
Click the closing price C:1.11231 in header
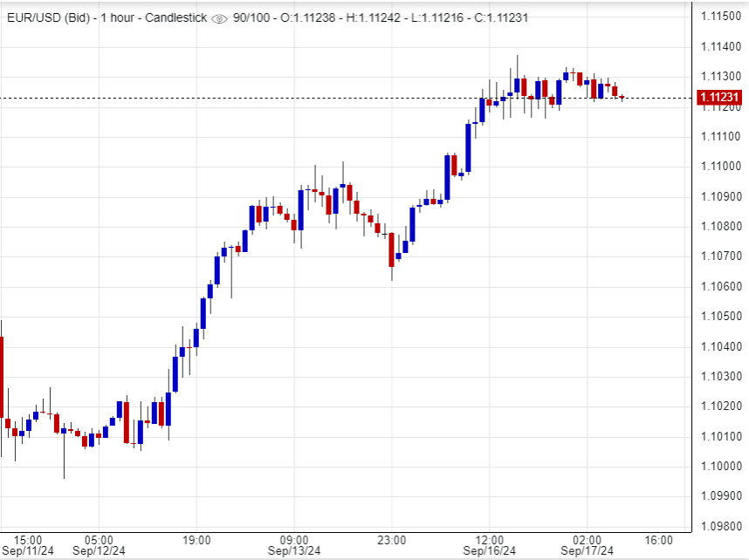click(498, 17)
